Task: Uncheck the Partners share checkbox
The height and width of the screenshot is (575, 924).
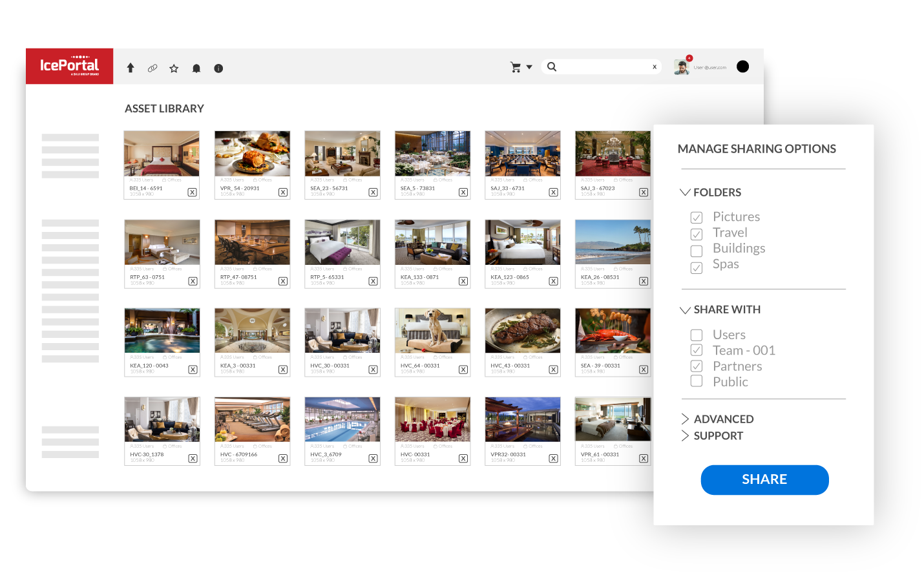Action: (x=697, y=366)
